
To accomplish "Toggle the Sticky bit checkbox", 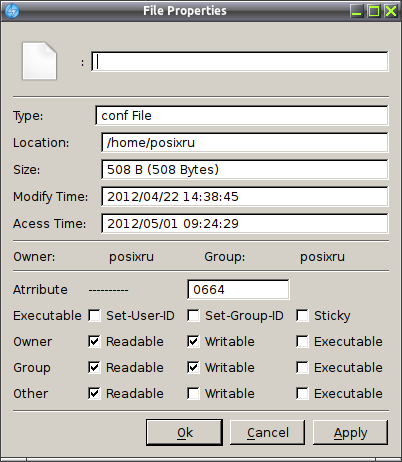I will point(302,315).
